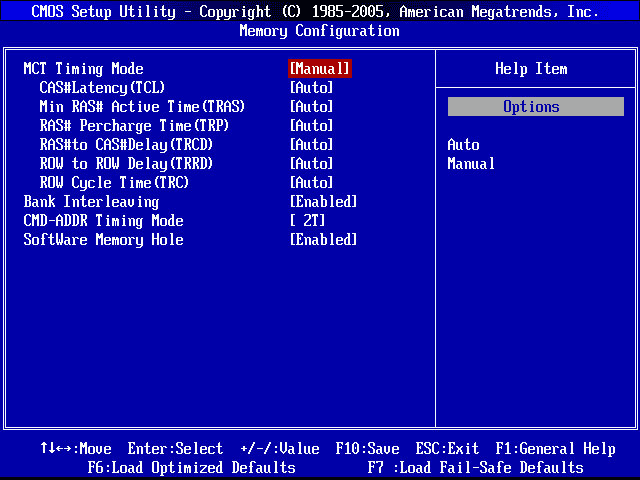This screenshot has height=480, width=640.
Task: Click the CMOS Setup Utility copyright banner
Action: 315,11
